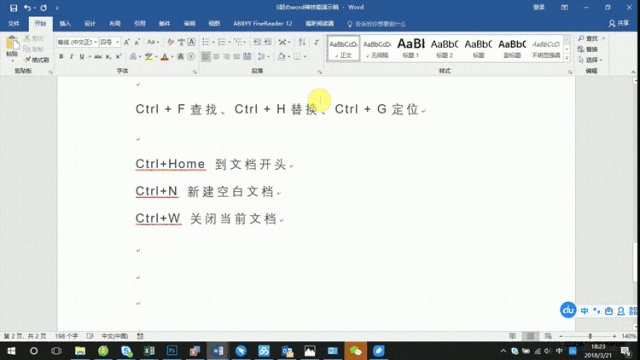Switch to Print Layout view in status bar
Screen dimensions: 640x360
click(x=530, y=336)
